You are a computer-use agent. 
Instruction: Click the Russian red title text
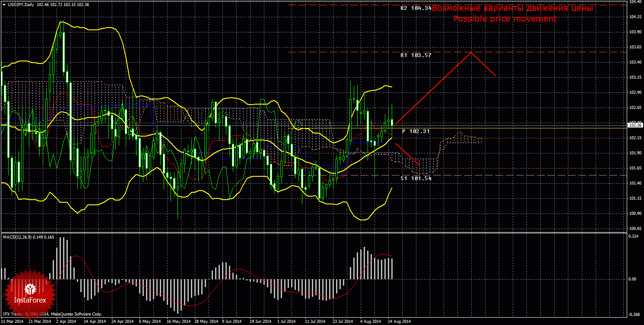click(x=512, y=8)
